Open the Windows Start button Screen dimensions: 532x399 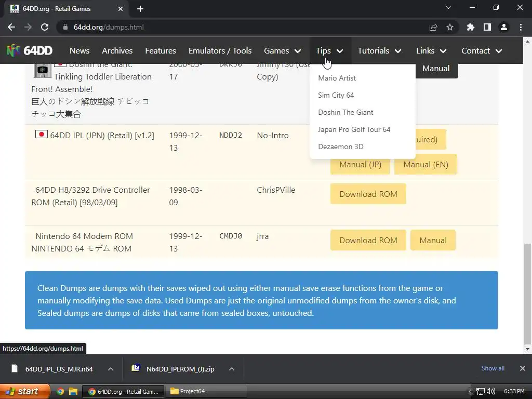click(x=25, y=391)
